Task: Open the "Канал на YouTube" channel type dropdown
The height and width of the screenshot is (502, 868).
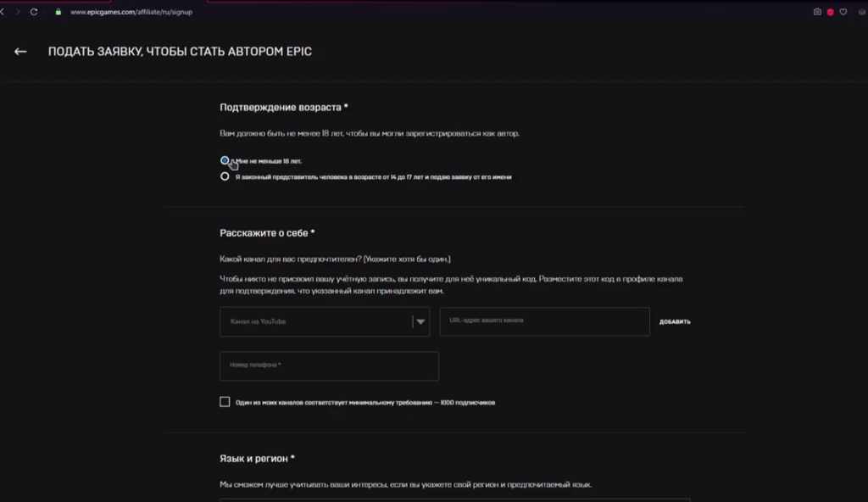Action: coord(315,321)
